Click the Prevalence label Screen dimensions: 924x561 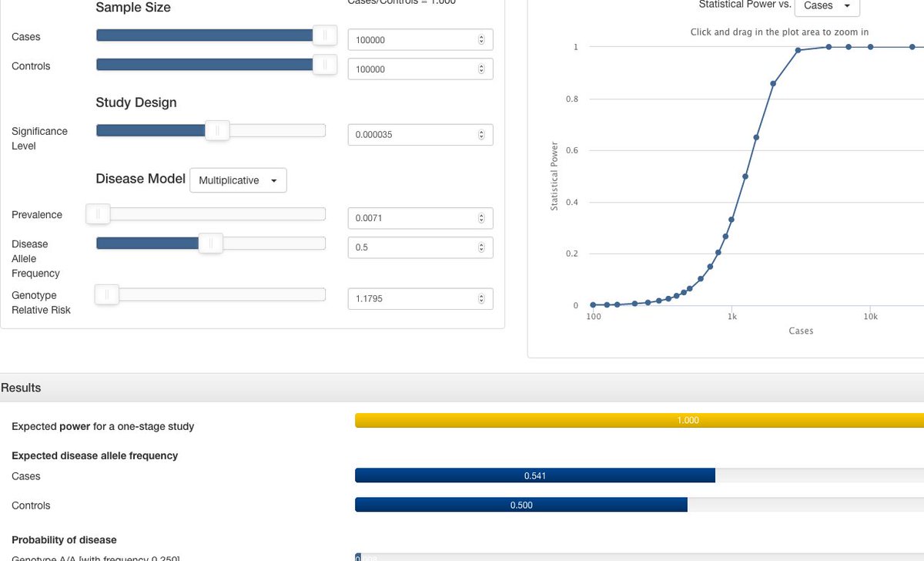point(37,215)
